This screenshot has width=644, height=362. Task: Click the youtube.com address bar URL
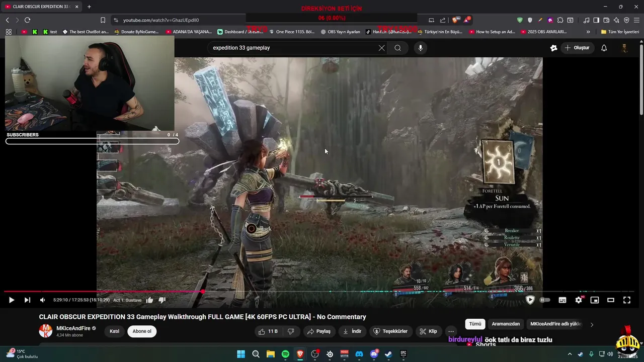[161, 20]
